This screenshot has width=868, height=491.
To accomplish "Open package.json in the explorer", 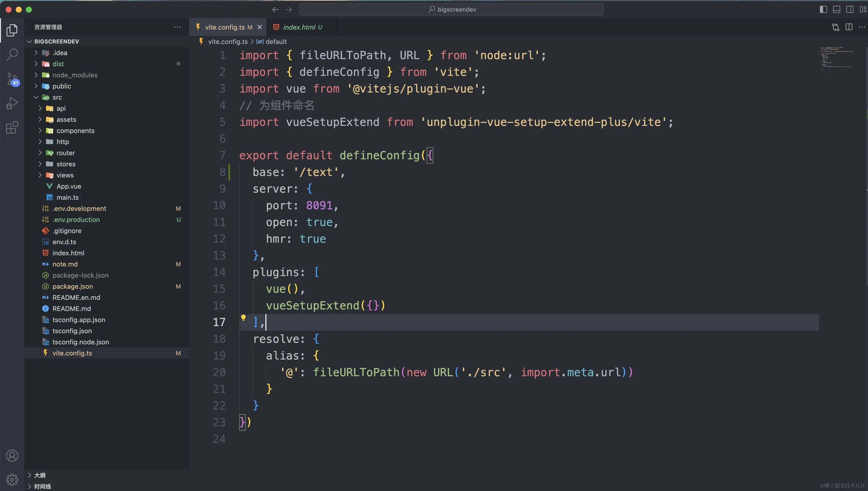I will [x=72, y=286].
